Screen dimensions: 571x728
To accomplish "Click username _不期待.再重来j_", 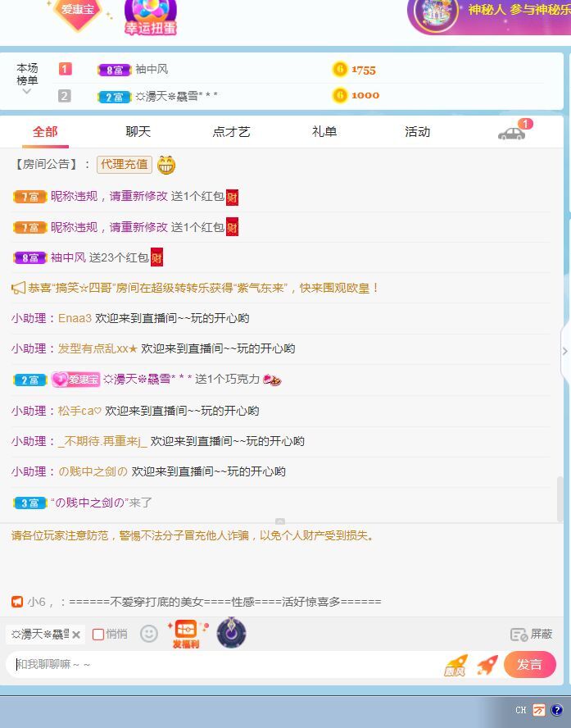I will pyautogui.click(x=102, y=442).
